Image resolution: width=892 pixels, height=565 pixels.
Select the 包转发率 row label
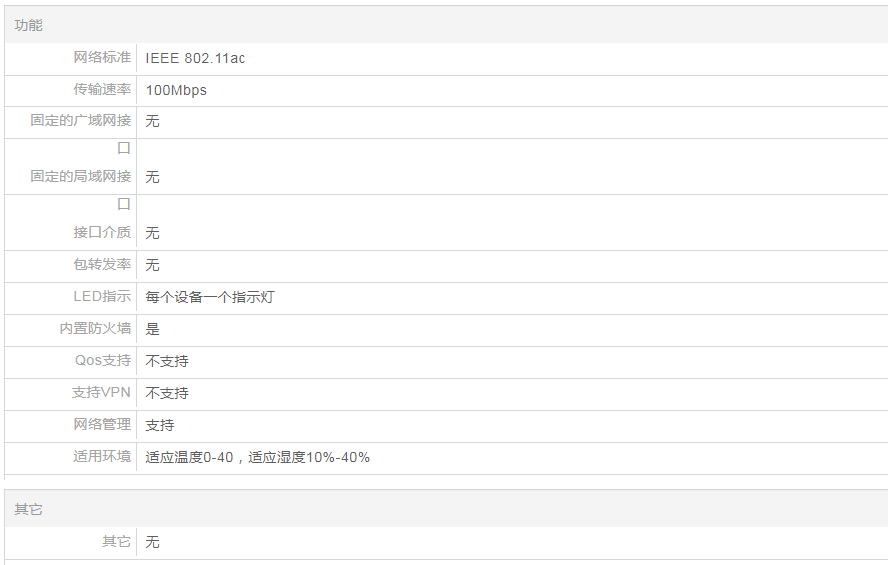102,265
